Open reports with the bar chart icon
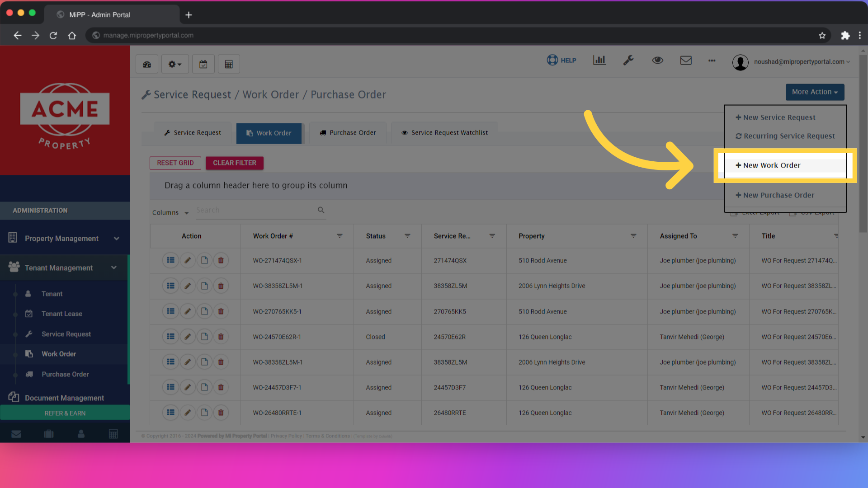This screenshot has width=868, height=488. 599,60
